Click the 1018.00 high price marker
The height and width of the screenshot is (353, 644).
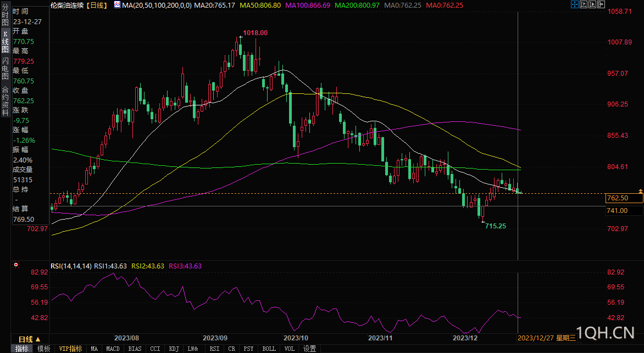coord(255,33)
